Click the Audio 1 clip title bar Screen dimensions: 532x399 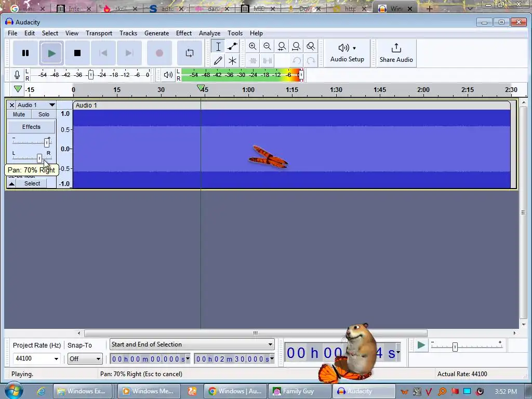291,105
